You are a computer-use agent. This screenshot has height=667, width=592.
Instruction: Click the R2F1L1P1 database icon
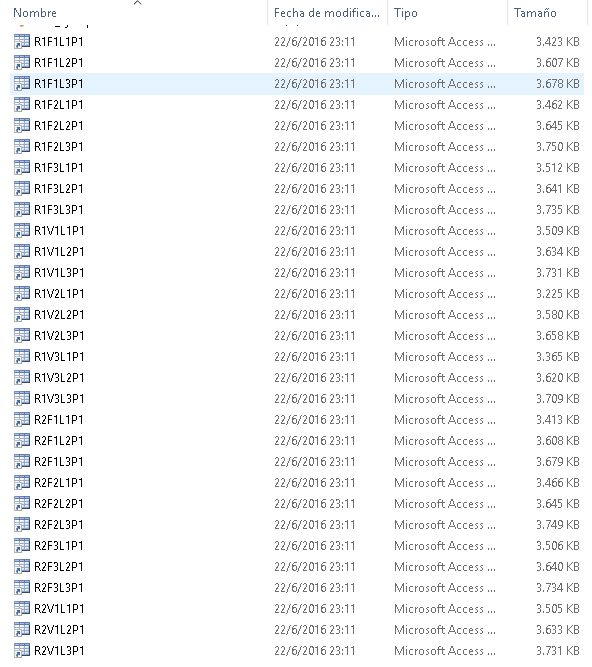click(22, 419)
